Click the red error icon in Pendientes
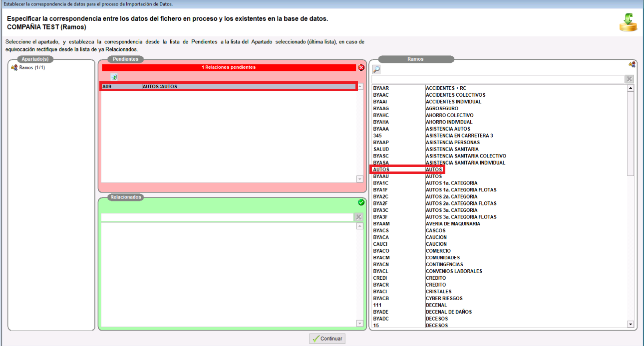644x346 pixels. tap(361, 67)
